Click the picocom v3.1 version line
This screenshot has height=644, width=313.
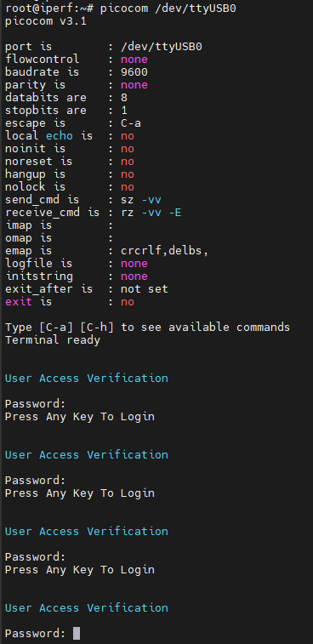point(46,21)
